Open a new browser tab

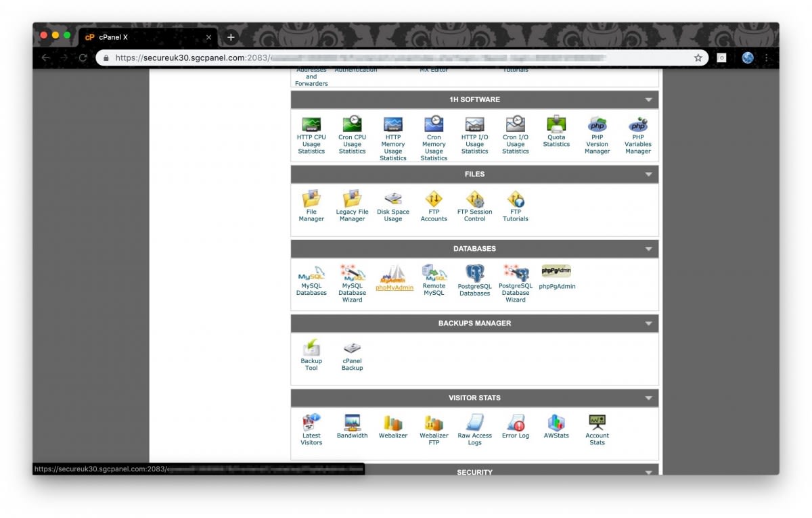click(231, 37)
